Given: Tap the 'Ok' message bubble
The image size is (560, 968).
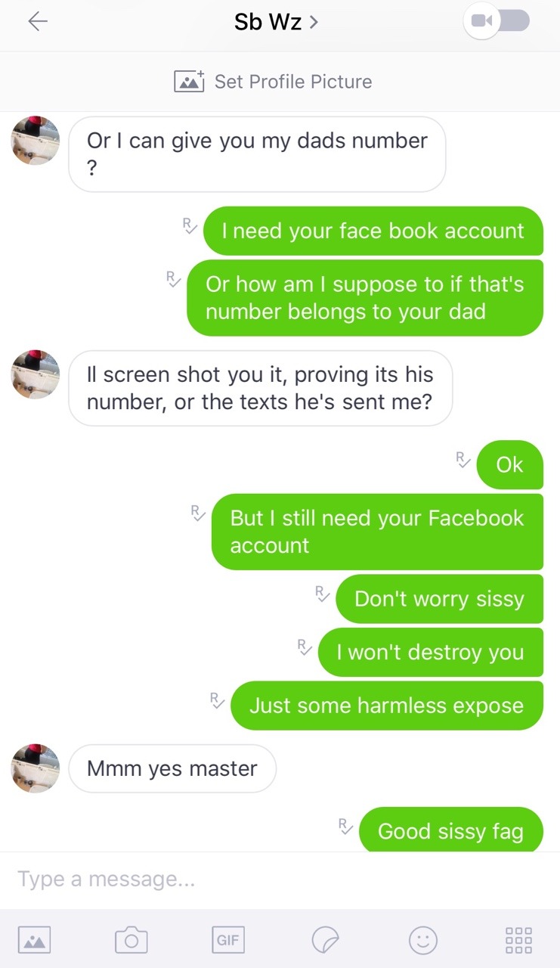Looking at the screenshot, I should coord(510,464).
